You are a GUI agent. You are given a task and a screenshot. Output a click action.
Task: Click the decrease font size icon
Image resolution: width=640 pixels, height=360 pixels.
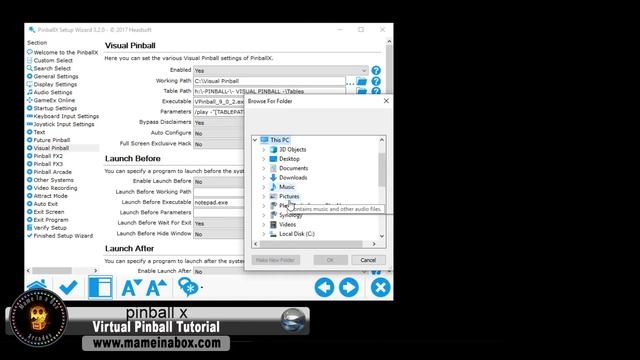pos(131,288)
